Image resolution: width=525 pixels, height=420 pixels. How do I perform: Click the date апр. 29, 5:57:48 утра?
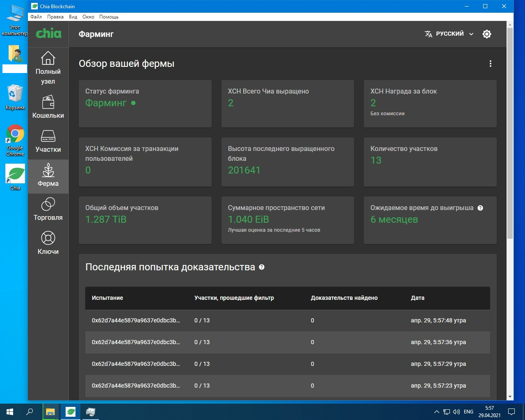pos(438,320)
